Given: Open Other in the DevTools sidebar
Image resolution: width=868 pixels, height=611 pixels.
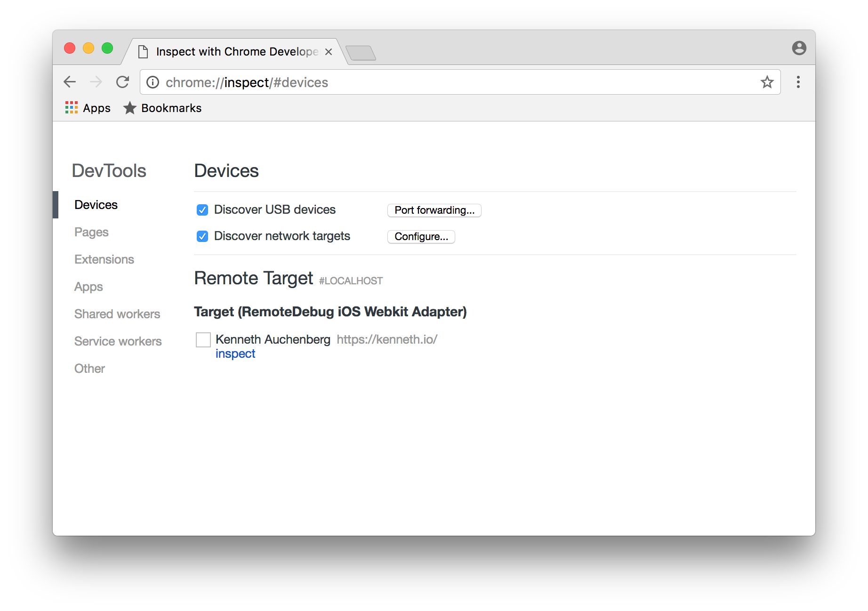Looking at the screenshot, I should (89, 369).
